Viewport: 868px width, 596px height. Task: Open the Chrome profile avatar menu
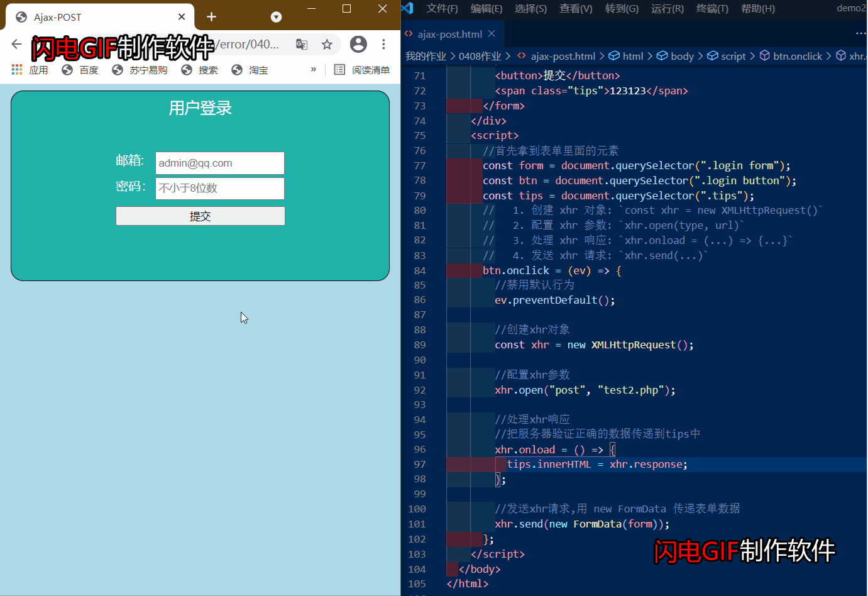(x=358, y=44)
